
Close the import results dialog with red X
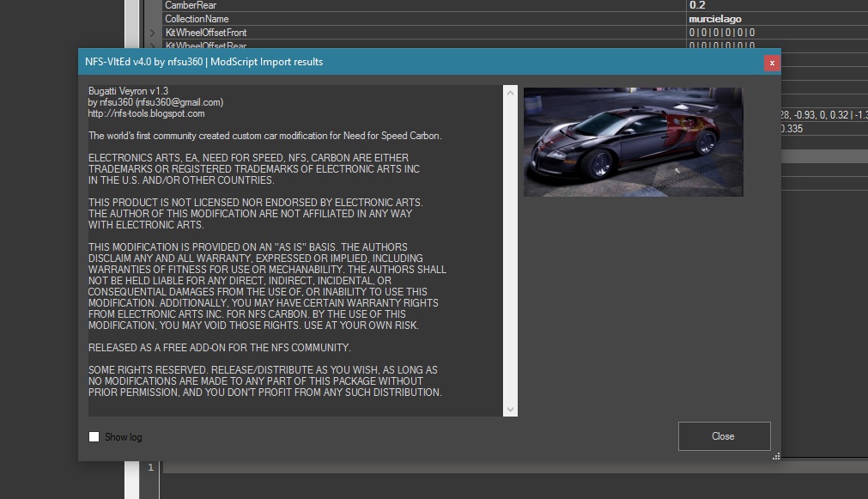coord(772,62)
